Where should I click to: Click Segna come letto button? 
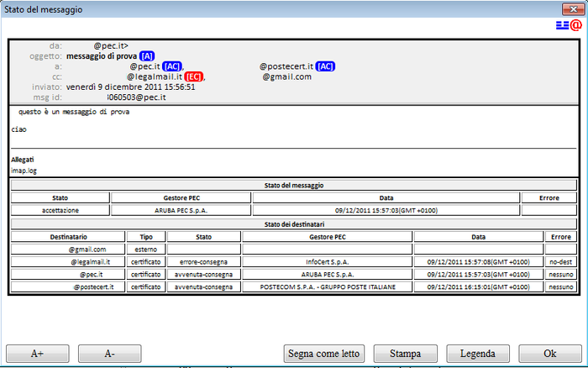pyautogui.click(x=324, y=354)
